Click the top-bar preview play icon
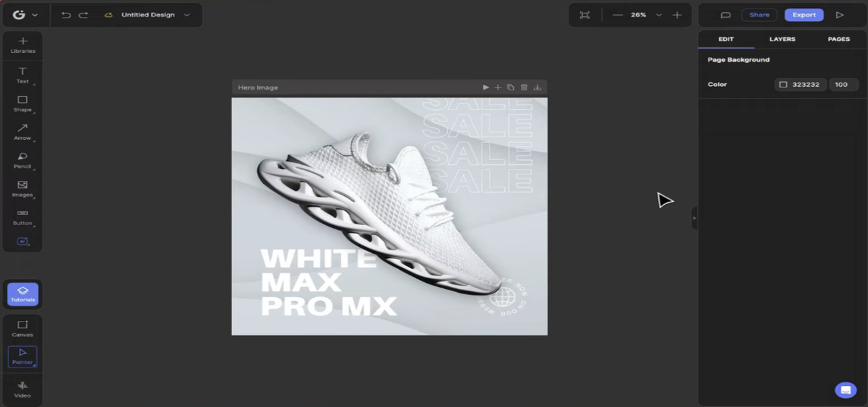The height and width of the screenshot is (407, 868). (x=840, y=15)
